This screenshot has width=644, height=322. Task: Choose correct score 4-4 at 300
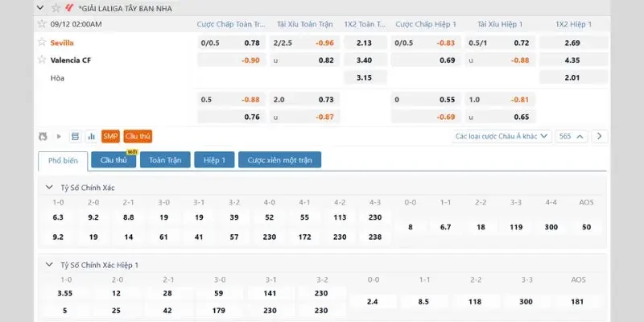[551, 227]
